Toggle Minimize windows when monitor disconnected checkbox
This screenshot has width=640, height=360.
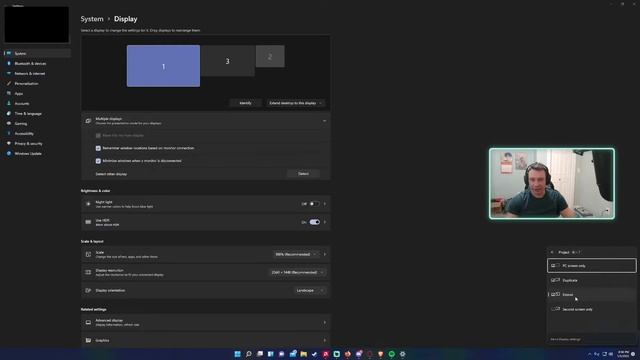[98, 161]
